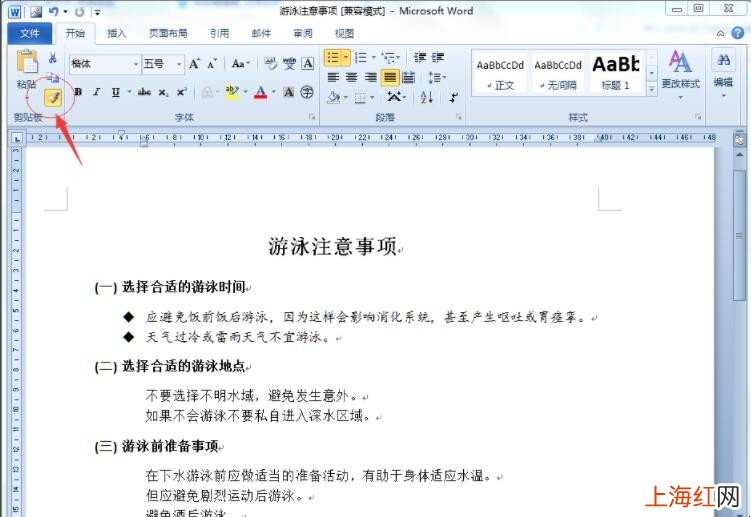Expand the Styles gallery more arrow
Screen dimensions: 751x517
(652, 89)
